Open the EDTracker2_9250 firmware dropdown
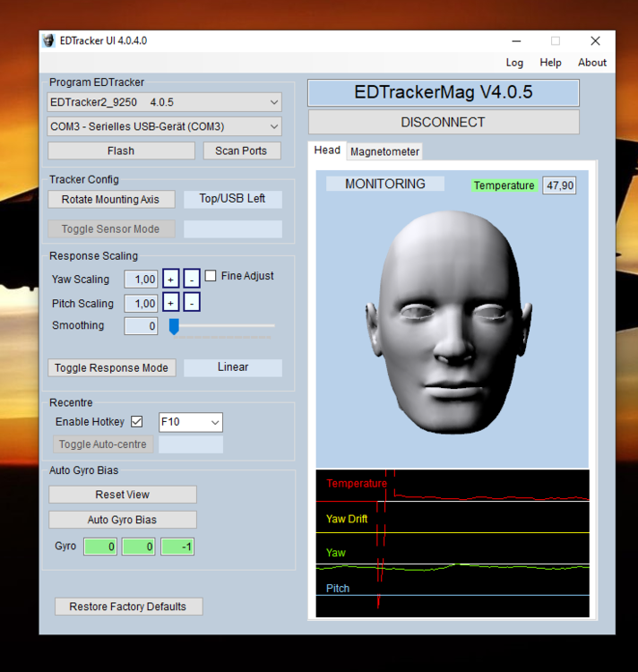Screen dimensions: 638x672 (165, 102)
